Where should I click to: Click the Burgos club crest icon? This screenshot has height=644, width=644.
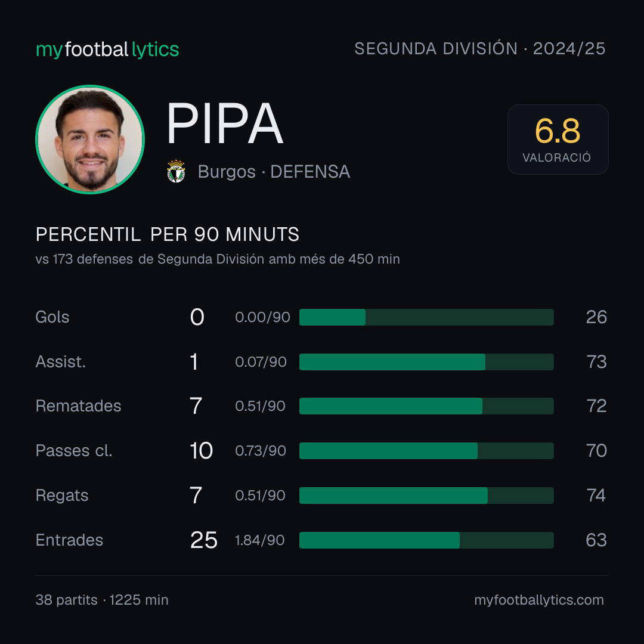[x=176, y=171]
